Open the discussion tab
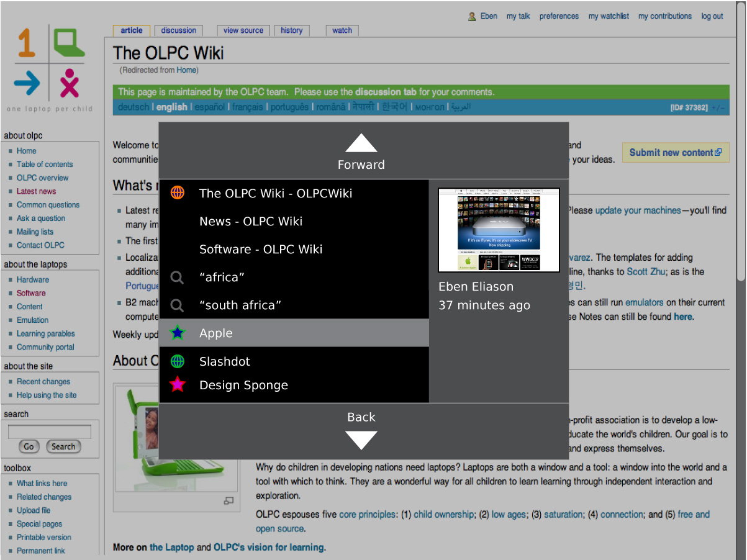 [179, 30]
